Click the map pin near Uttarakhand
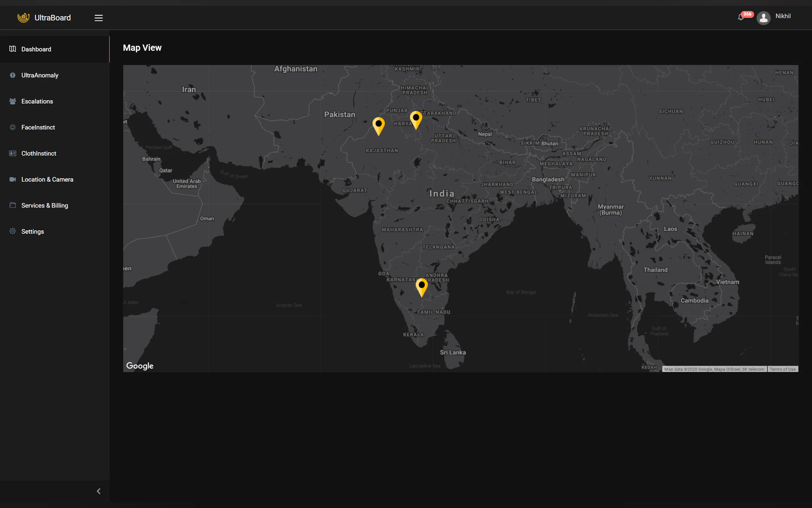 pos(416,119)
